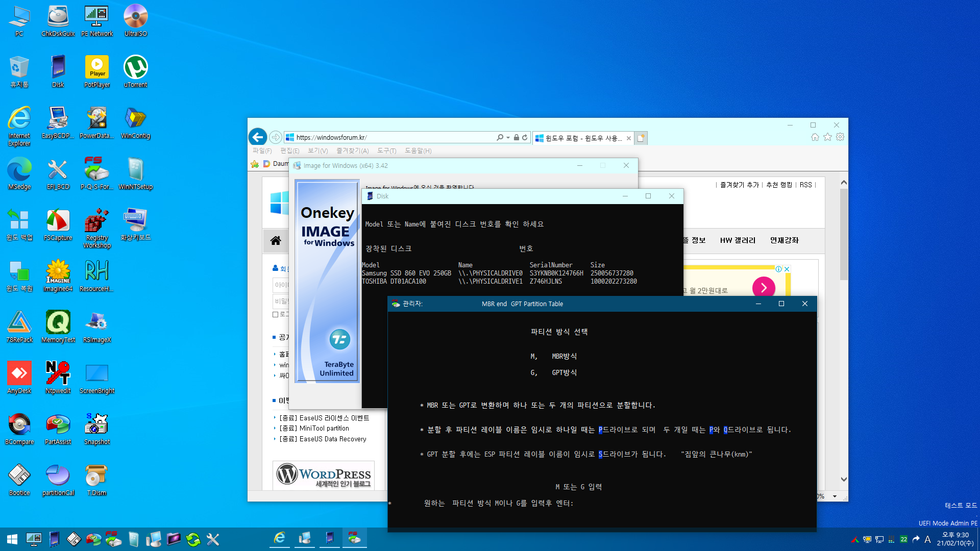Open the 도구(T) menu in IE

386,151
